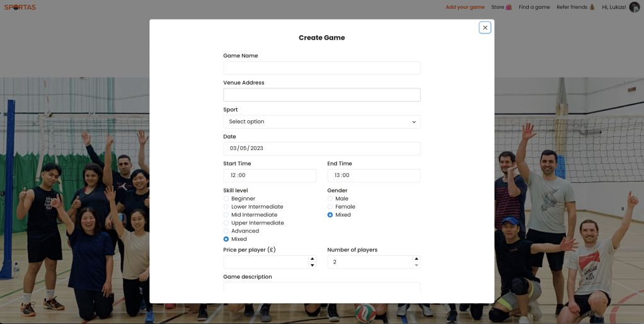Open Add your game menu item
The image size is (644, 324).
465,8
